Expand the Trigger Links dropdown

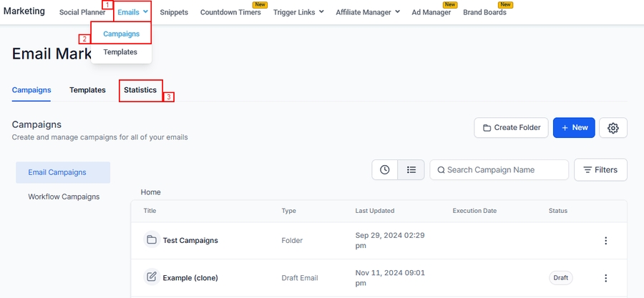click(x=298, y=12)
